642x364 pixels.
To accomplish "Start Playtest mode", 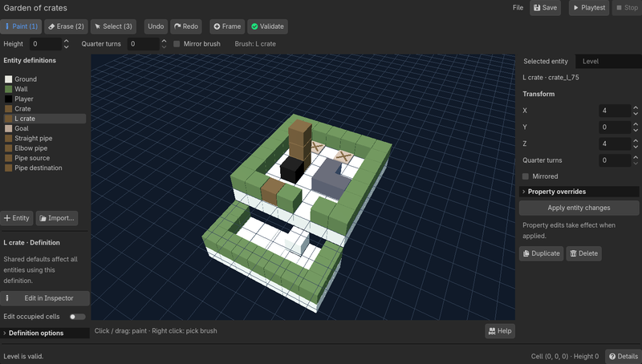I will (589, 8).
